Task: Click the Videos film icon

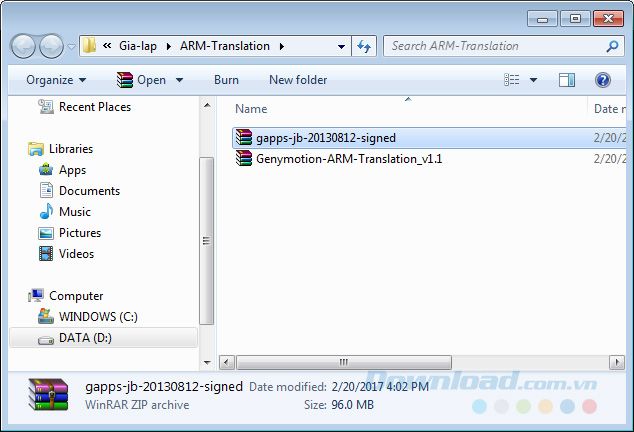Action: pos(46,254)
